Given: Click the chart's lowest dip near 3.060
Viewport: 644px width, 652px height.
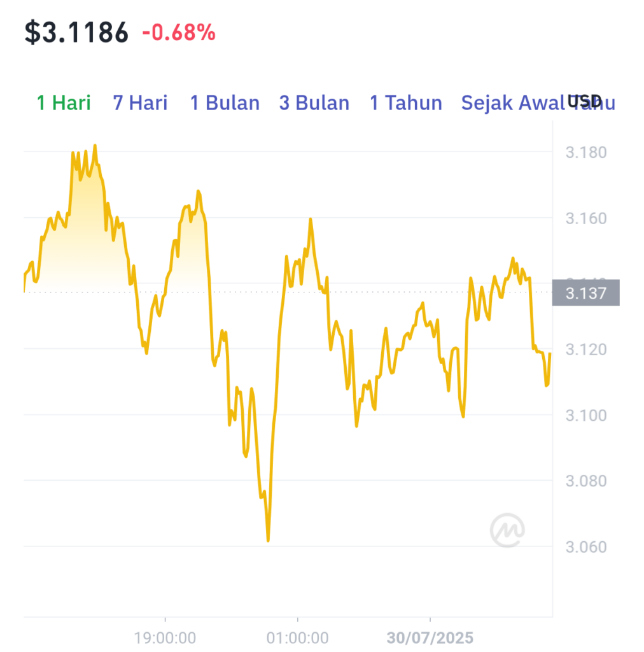Looking at the screenshot, I should pyautogui.click(x=268, y=540).
